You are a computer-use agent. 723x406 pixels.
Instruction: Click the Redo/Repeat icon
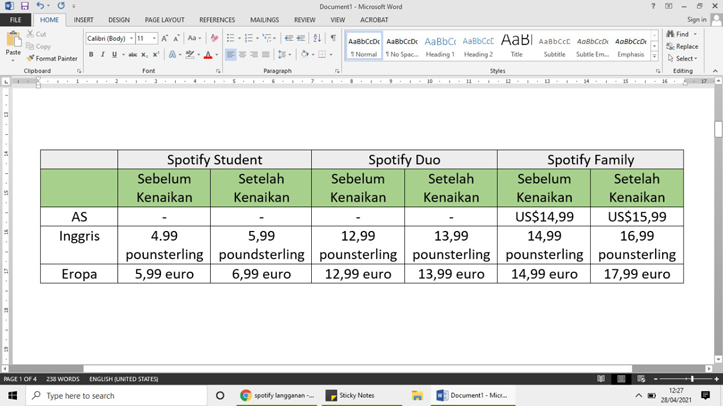(61, 6)
